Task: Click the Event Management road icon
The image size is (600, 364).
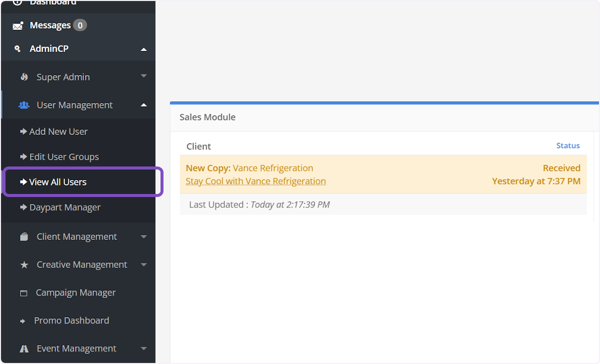Action: pos(24,348)
